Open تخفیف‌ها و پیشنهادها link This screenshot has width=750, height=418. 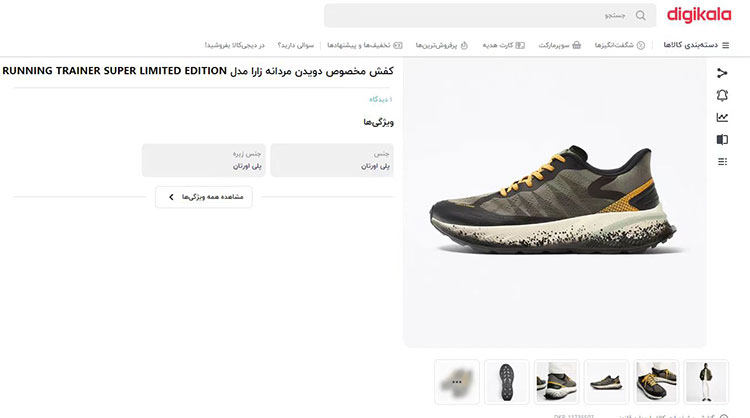pyautogui.click(x=364, y=45)
